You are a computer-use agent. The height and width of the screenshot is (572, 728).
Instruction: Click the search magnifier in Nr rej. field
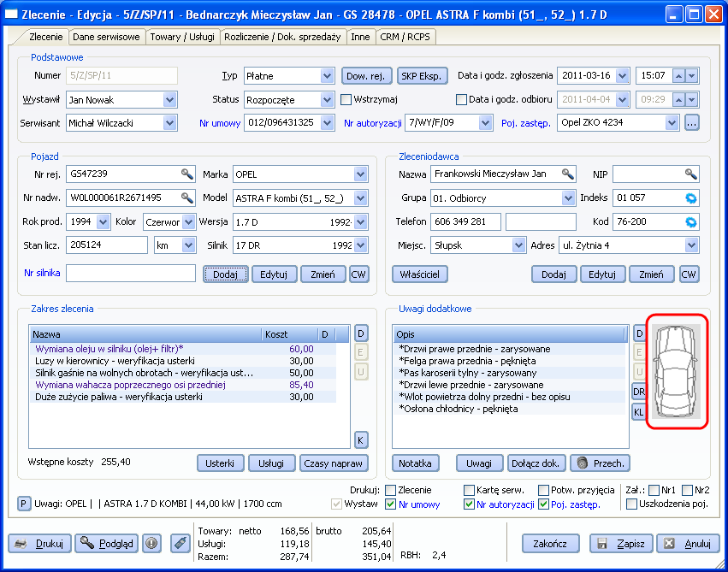186,174
